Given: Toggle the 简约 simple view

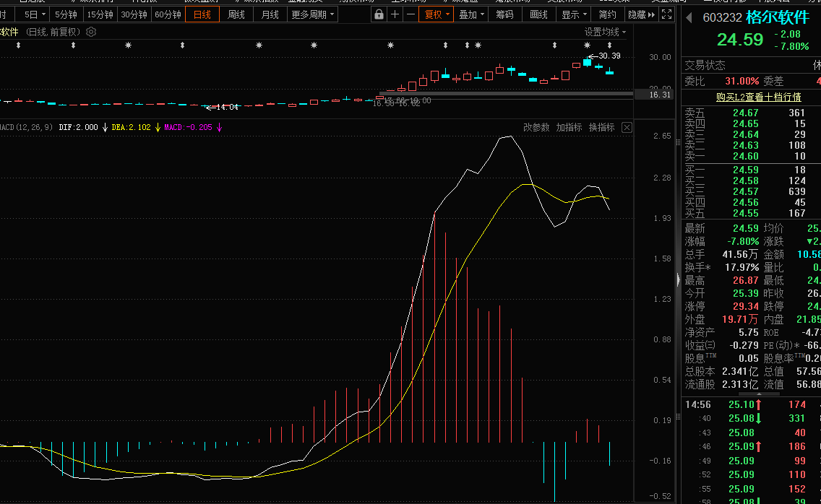Looking at the screenshot, I should click(607, 14).
